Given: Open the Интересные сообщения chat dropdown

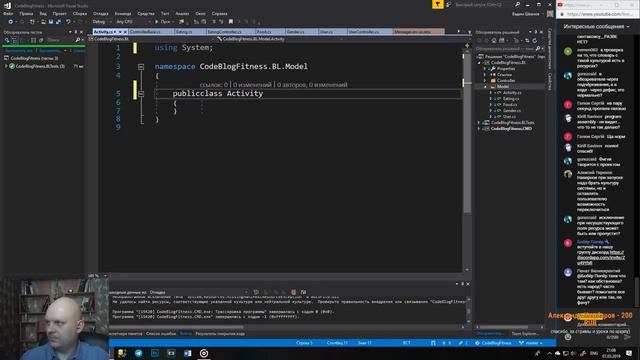Looking at the screenshot, I should pos(596,27).
